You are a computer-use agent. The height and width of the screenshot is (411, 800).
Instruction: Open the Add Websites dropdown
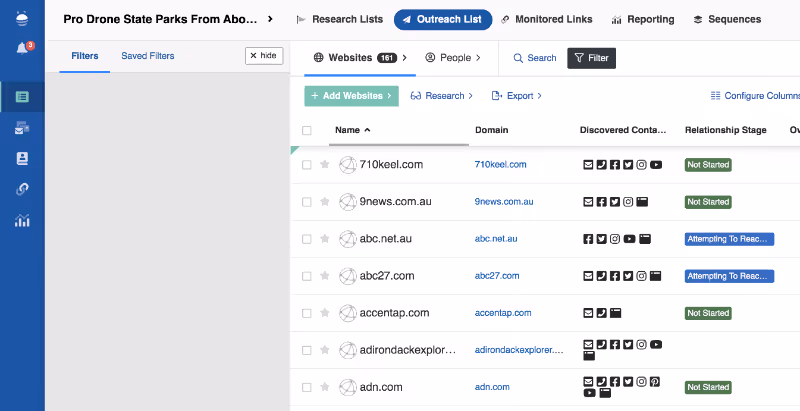pyautogui.click(x=352, y=96)
